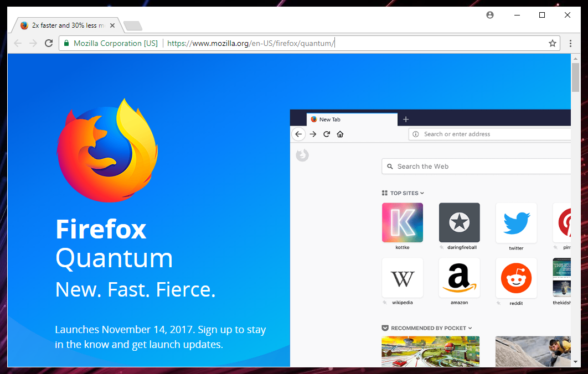Close the '2x faster and 30% less' tab
588x374 pixels.
click(x=112, y=25)
